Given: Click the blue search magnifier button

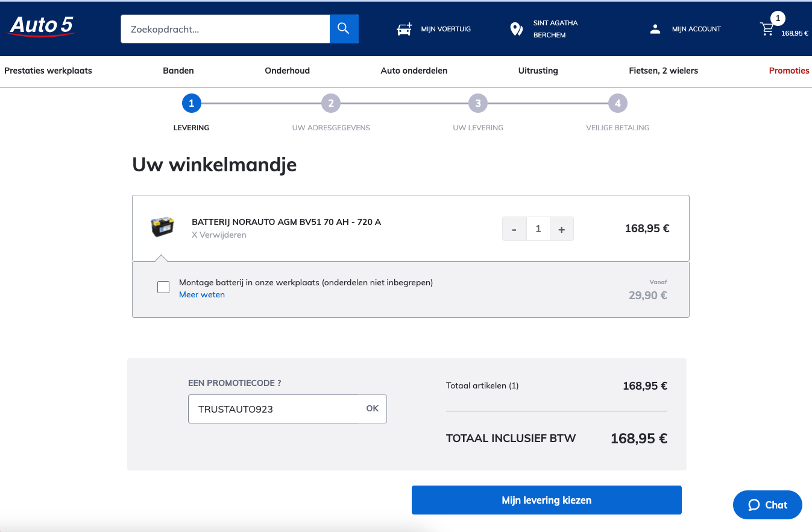Looking at the screenshot, I should point(344,28).
